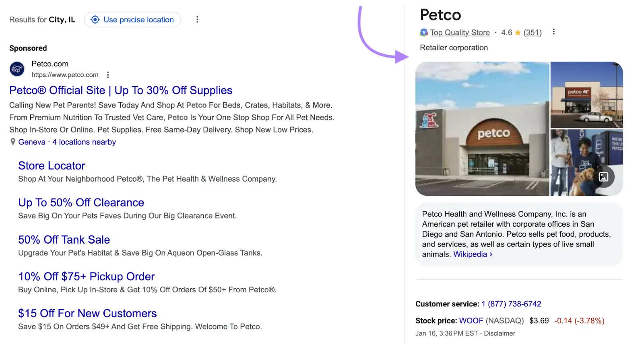Open "Up To 50% Off Clearance" link

point(80,202)
